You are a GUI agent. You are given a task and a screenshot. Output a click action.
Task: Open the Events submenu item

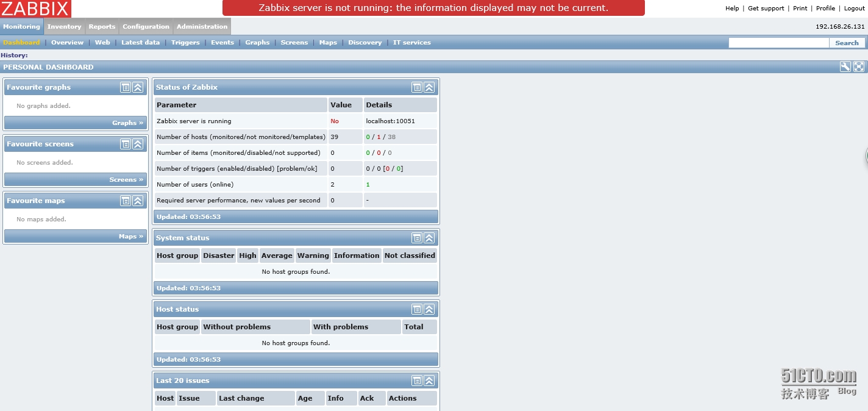click(222, 43)
